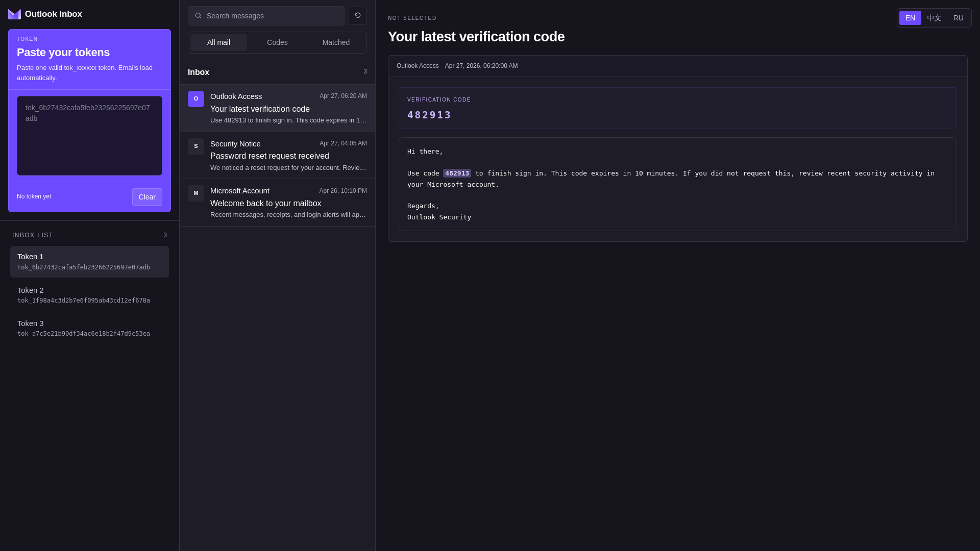980x551 pixels.
Task: Click the email detail title heading
Action: click(476, 37)
